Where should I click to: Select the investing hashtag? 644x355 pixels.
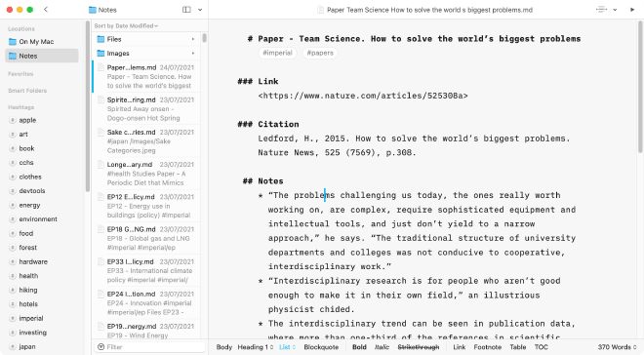pyautogui.click(x=32, y=333)
